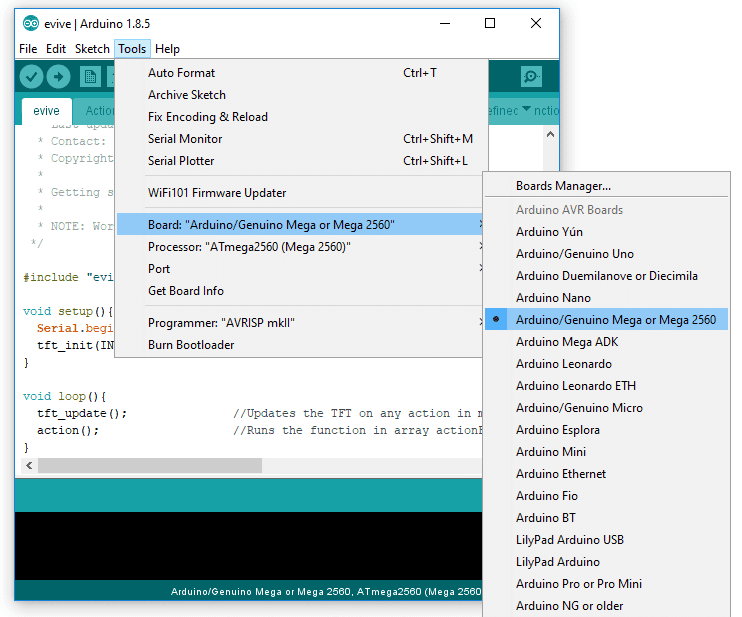The height and width of the screenshot is (617, 742).
Task: Select Arduino Yún board
Action: pyautogui.click(x=606, y=232)
